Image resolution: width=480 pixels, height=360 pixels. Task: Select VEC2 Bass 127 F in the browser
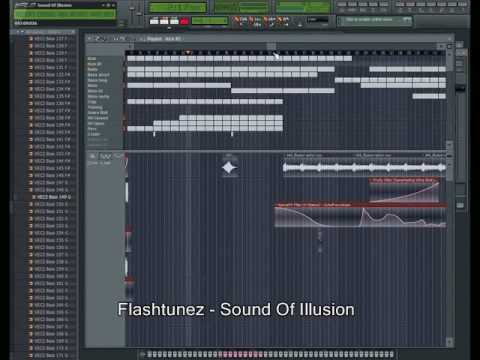[50, 39]
